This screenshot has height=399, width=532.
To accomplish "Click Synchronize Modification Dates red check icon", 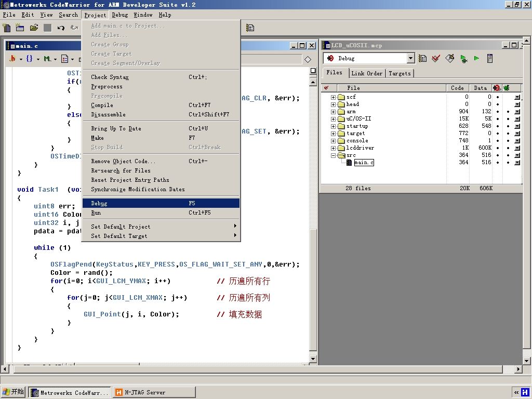I will pos(436,58).
